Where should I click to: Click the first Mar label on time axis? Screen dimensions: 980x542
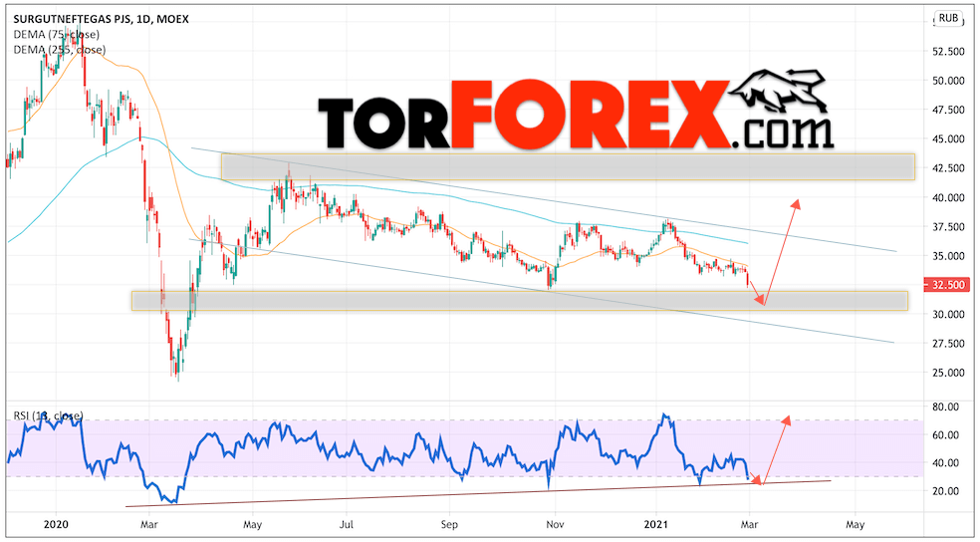tap(148, 525)
